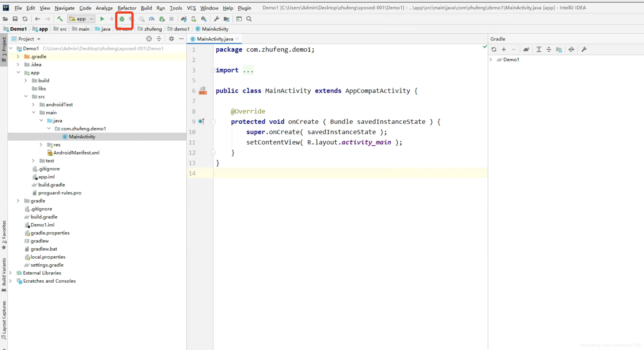
Task: Click Collapse All icon in Gradle panel
Action: [549, 49]
